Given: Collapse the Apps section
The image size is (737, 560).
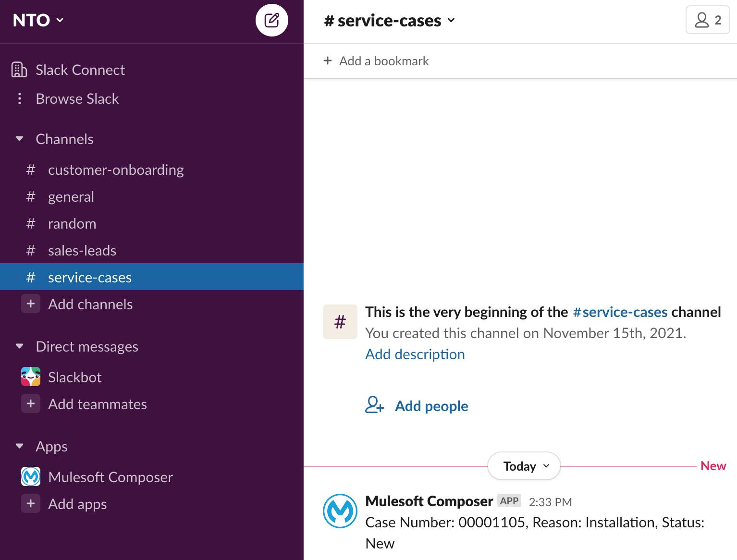Looking at the screenshot, I should point(19,446).
